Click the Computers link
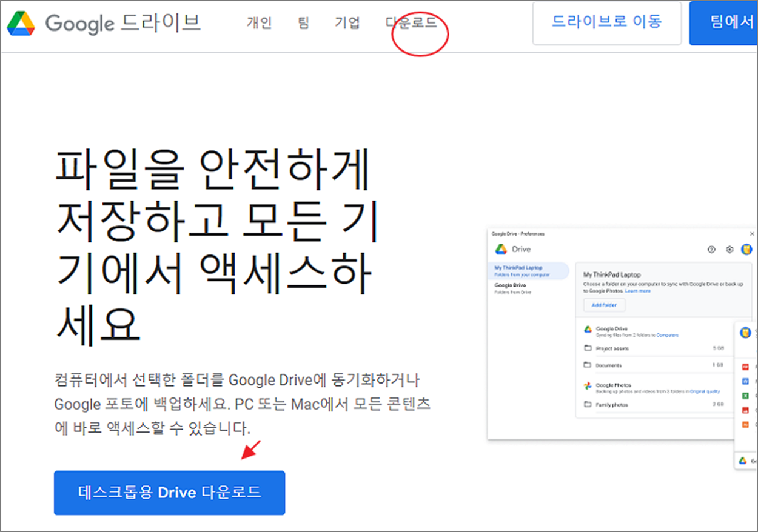 [668, 335]
